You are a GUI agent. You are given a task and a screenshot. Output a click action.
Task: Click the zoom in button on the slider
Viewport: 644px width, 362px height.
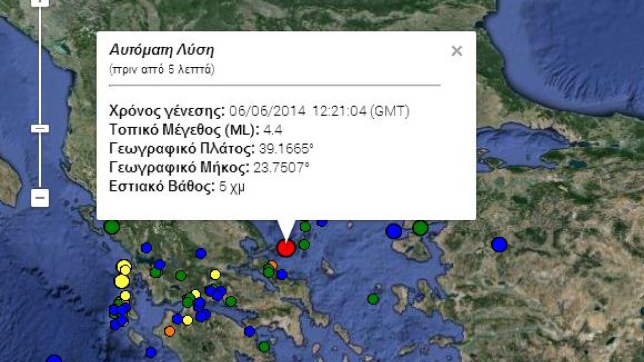39,3
